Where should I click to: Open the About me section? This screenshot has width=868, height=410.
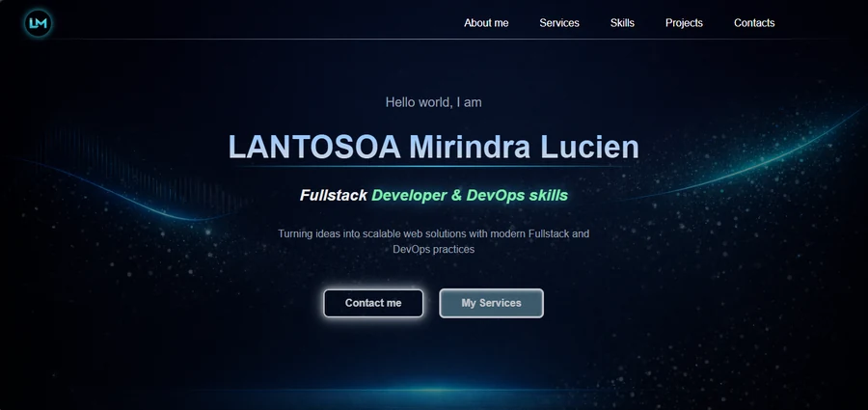tap(486, 23)
